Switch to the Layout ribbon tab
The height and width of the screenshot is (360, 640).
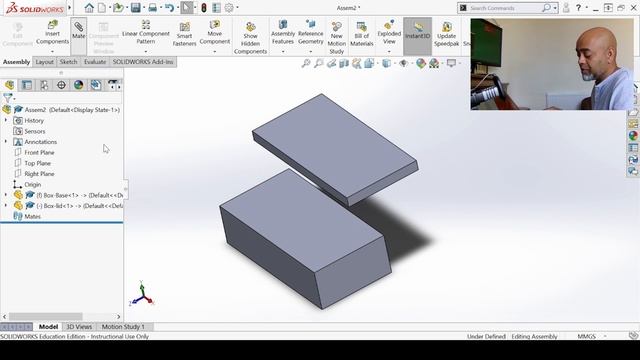44,62
